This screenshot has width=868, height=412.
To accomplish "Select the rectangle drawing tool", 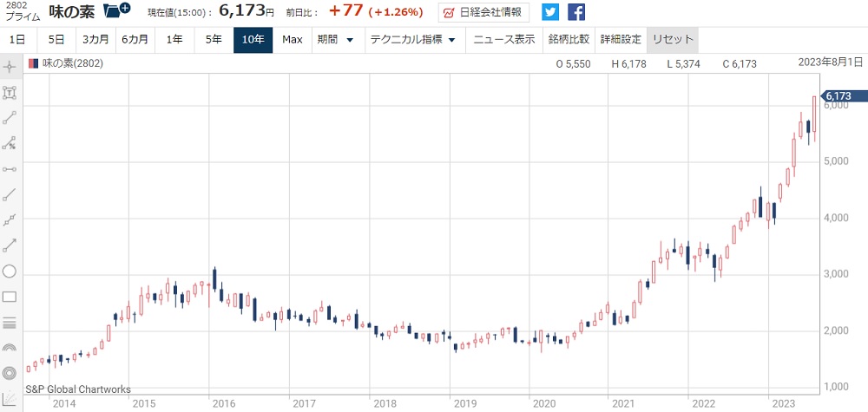I will click(x=10, y=297).
